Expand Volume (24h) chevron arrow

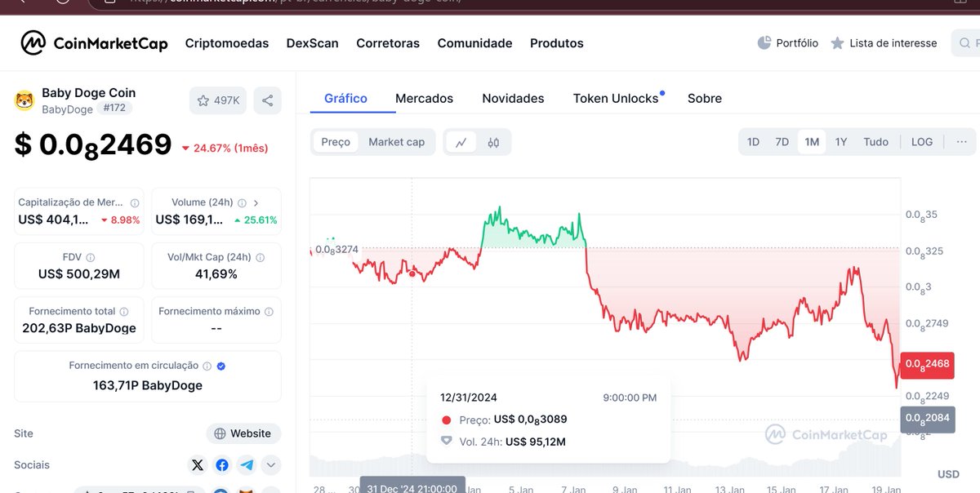point(256,203)
